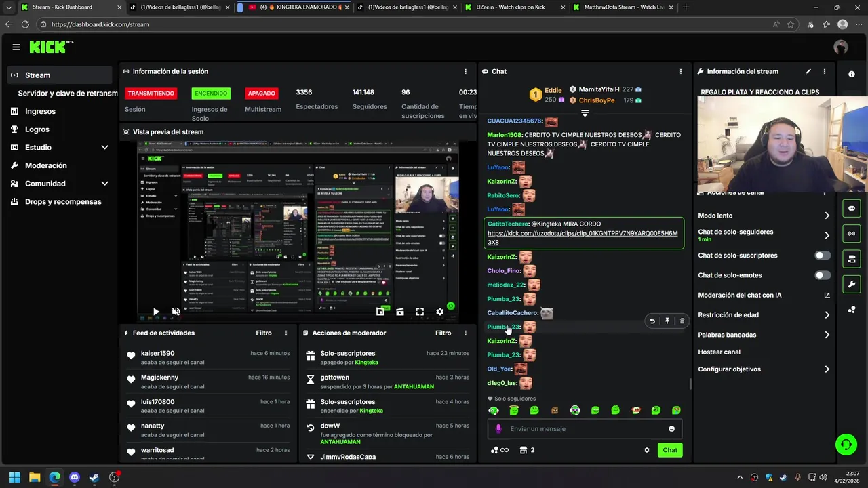Click in the Enviar un mensaje field

[585, 429]
